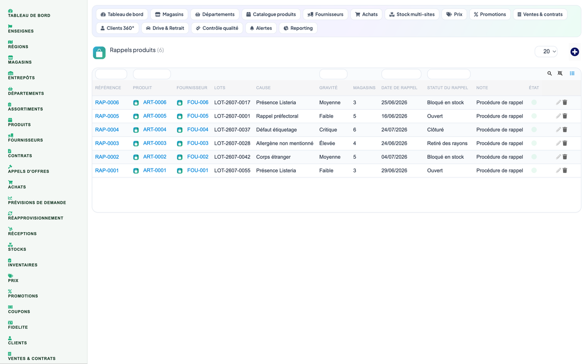Open Coupons in the sidebar
This screenshot has width=588, height=364.
(19, 310)
